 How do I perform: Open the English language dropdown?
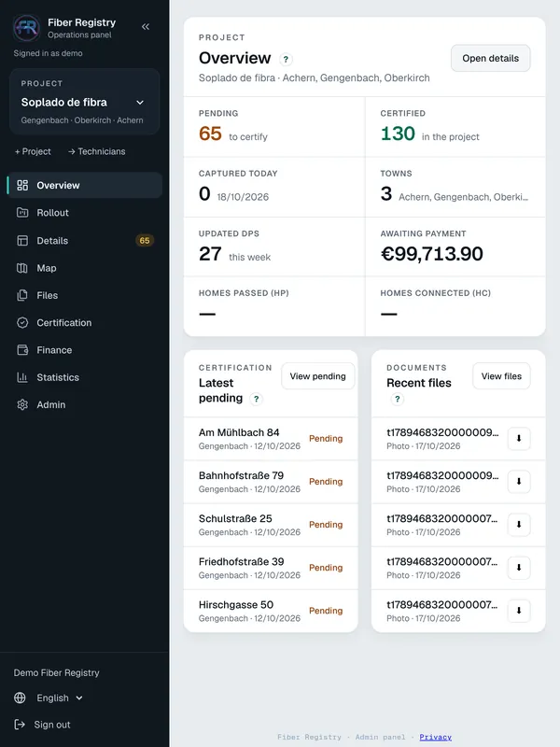point(49,698)
